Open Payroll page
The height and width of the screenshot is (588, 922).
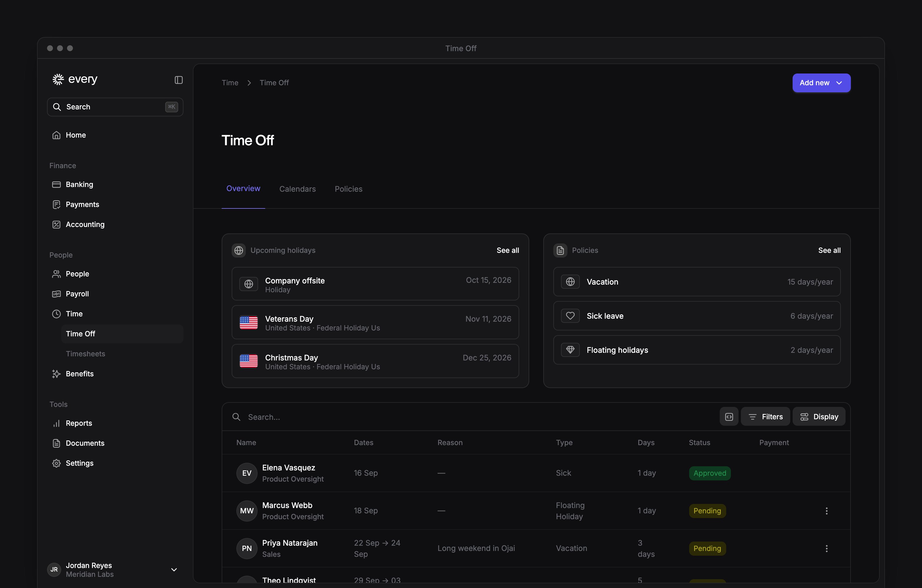coord(115,294)
